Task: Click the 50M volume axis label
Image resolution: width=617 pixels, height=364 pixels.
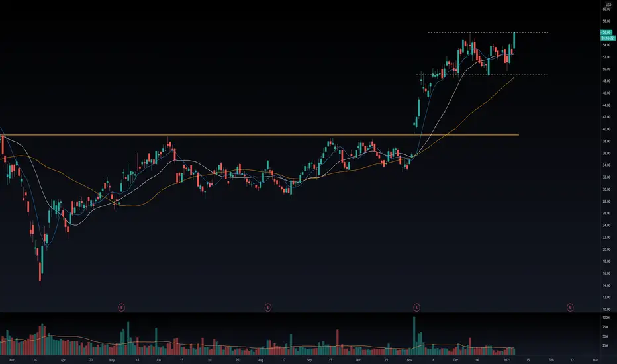Action: click(x=606, y=336)
